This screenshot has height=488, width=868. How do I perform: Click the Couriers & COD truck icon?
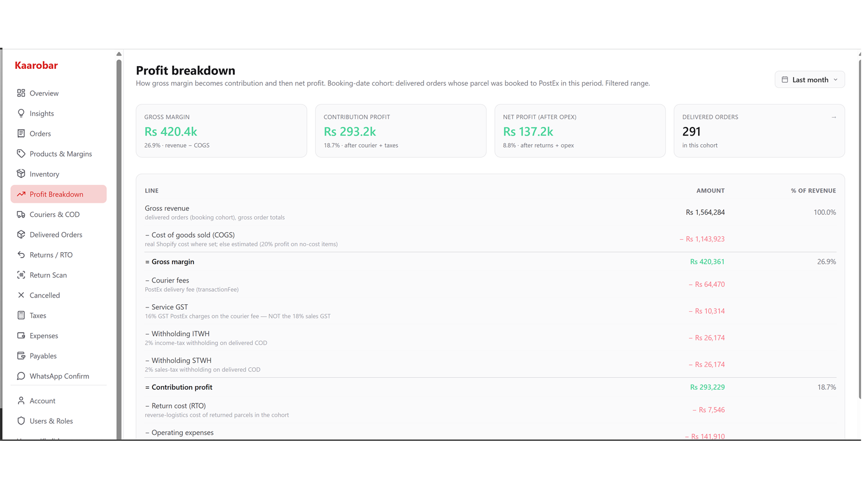click(21, 214)
